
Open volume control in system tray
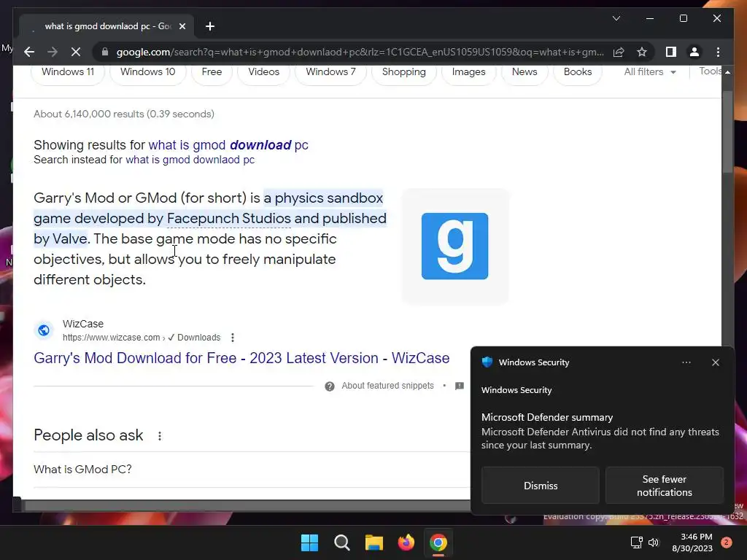point(654,542)
